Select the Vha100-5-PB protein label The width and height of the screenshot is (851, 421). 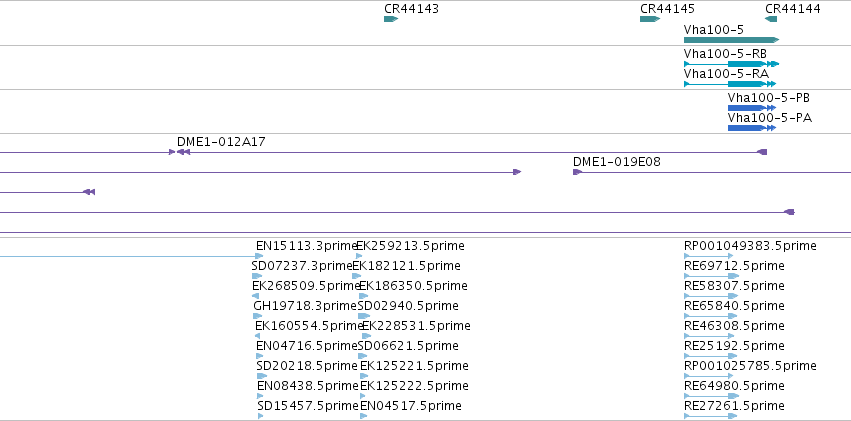coord(769,98)
